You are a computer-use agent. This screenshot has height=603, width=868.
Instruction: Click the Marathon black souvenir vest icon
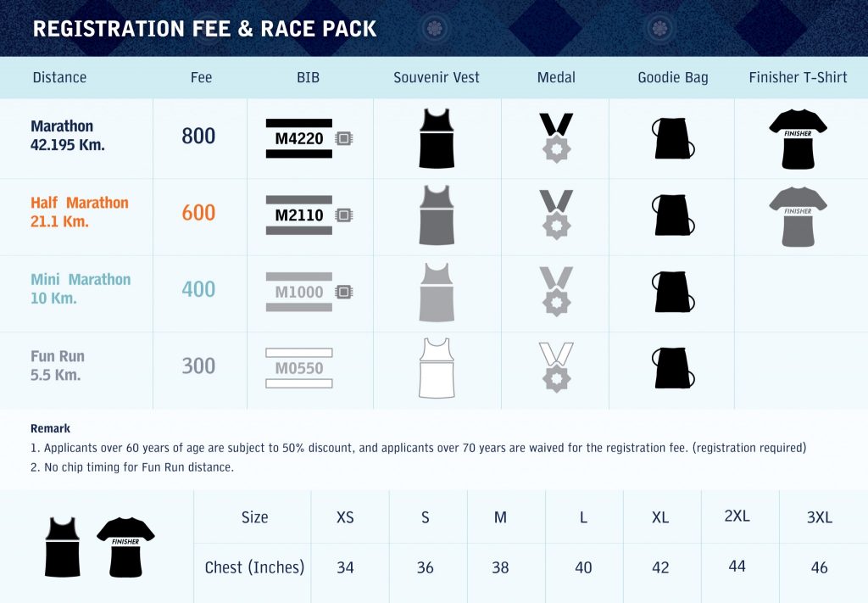pos(437,138)
